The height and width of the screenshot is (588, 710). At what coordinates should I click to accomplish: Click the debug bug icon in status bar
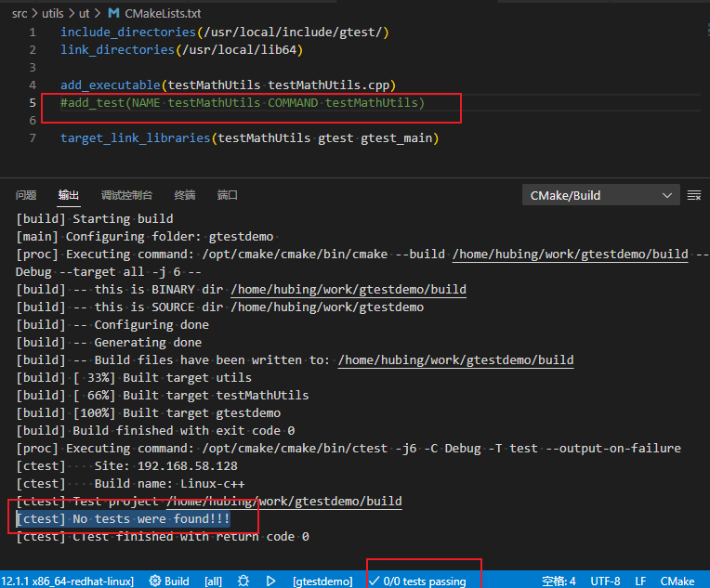(243, 581)
